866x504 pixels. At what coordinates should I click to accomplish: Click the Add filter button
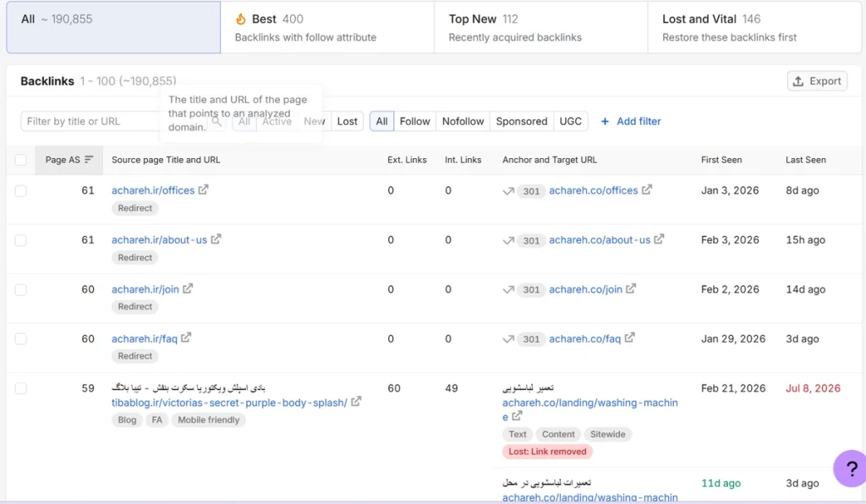click(631, 121)
